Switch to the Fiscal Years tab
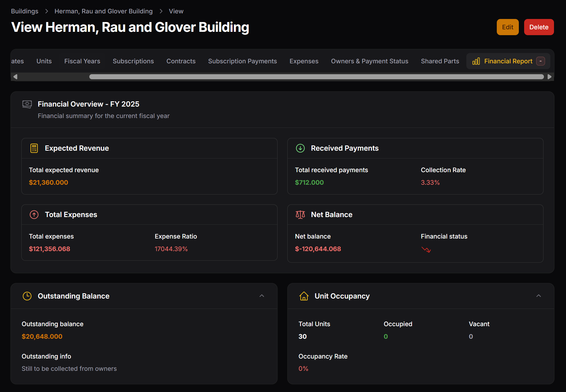This screenshot has height=392, width=566. (x=82, y=61)
